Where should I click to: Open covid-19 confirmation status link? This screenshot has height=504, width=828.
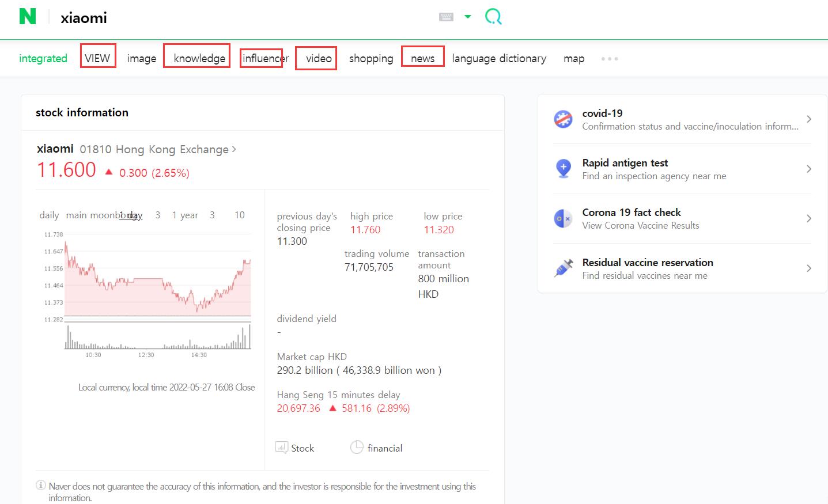pyautogui.click(x=690, y=119)
